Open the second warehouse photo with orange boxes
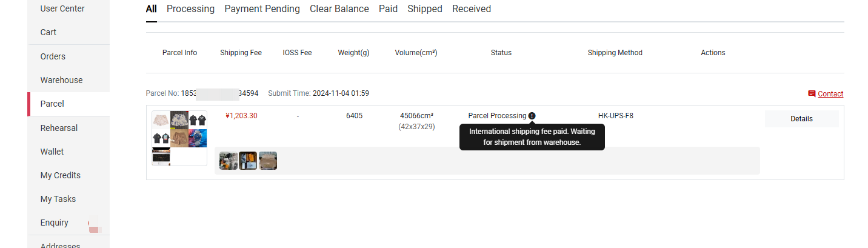 tap(248, 161)
